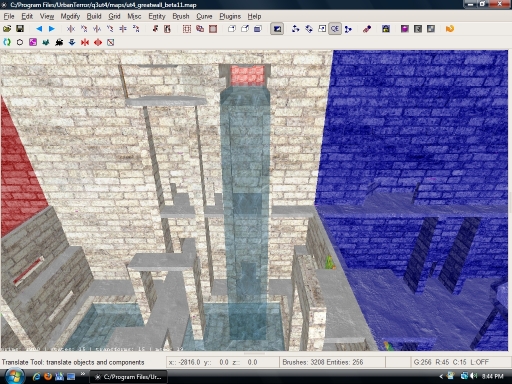The width and height of the screenshot is (512, 384).
Task: Open the Brush menu
Action: (181, 16)
